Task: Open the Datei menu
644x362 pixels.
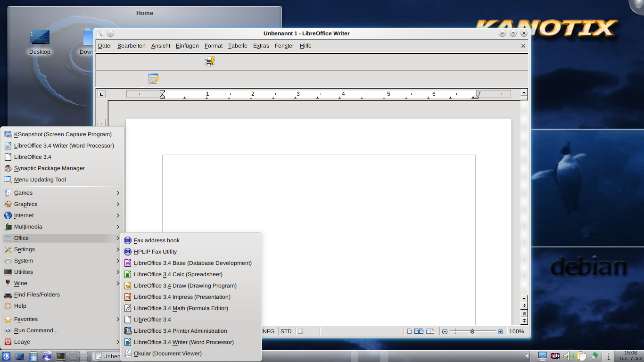Action: point(105,46)
